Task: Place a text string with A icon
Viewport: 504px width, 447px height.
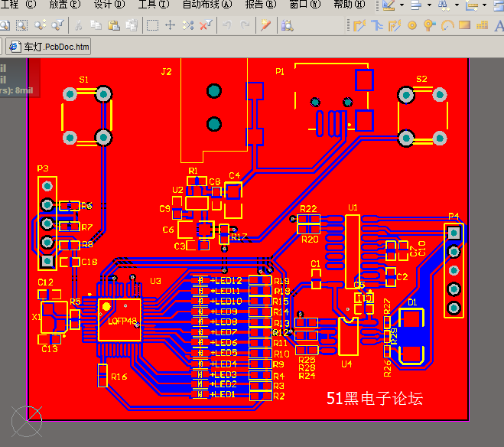Action: pos(499,26)
